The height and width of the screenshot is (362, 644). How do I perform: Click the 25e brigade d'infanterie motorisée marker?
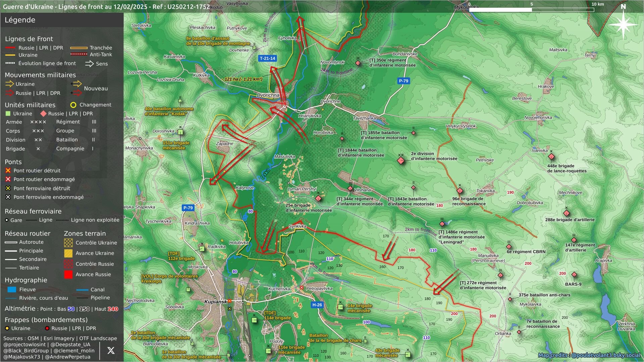tap(318, 198)
